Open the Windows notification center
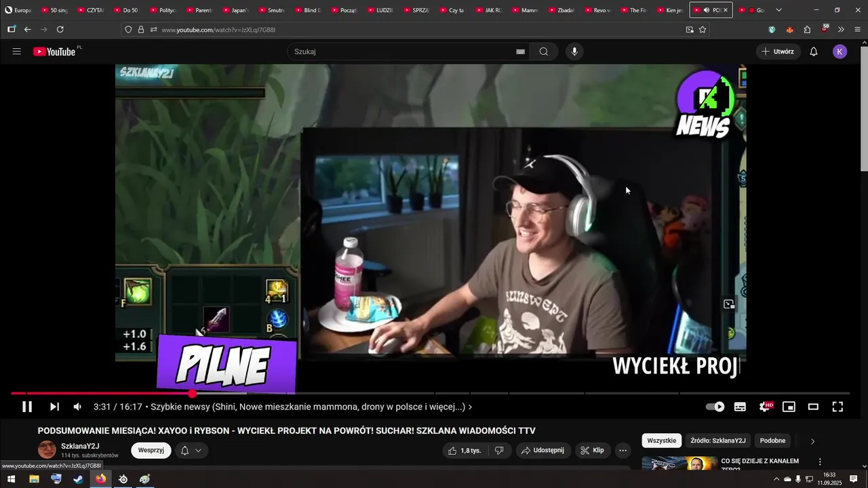Viewport: 868px width, 488px height. (x=853, y=479)
